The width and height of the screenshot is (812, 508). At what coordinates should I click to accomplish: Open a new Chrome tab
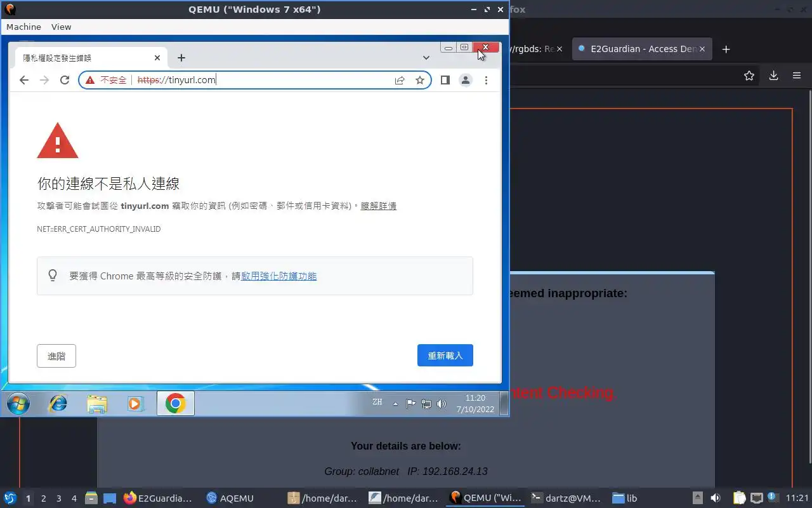(181, 58)
